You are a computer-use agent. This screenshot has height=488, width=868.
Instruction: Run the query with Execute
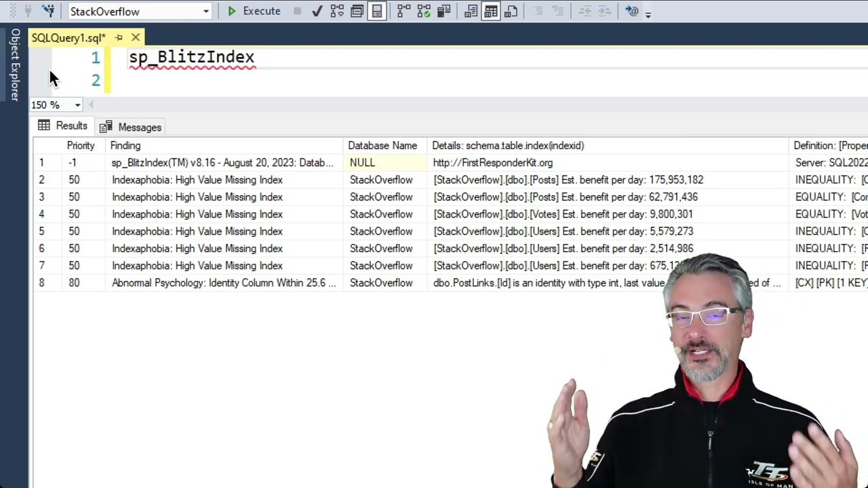(x=254, y=11)
